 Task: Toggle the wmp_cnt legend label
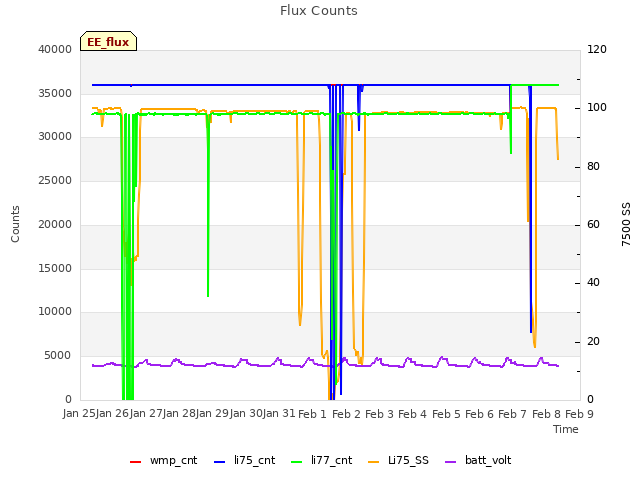[173, 461]
